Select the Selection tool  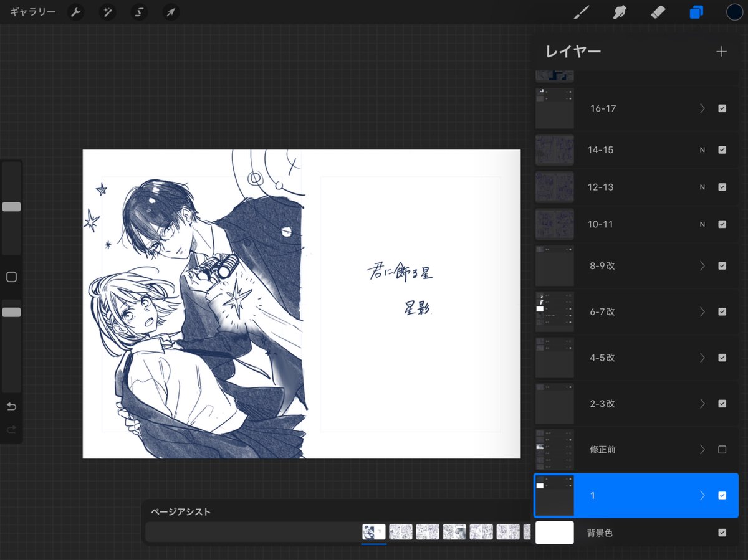[x=138, y=12]
